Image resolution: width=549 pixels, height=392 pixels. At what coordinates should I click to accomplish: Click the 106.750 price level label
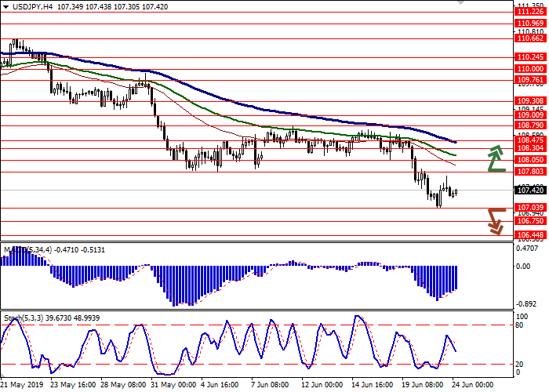(530, 222)
